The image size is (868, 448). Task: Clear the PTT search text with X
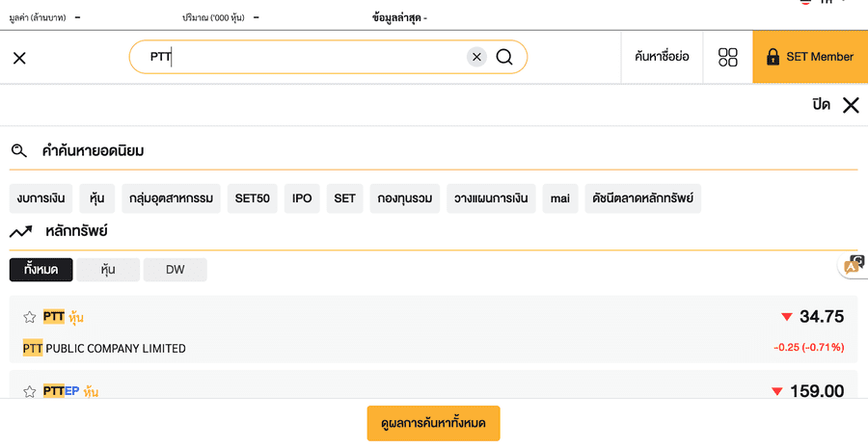point(476,57)
